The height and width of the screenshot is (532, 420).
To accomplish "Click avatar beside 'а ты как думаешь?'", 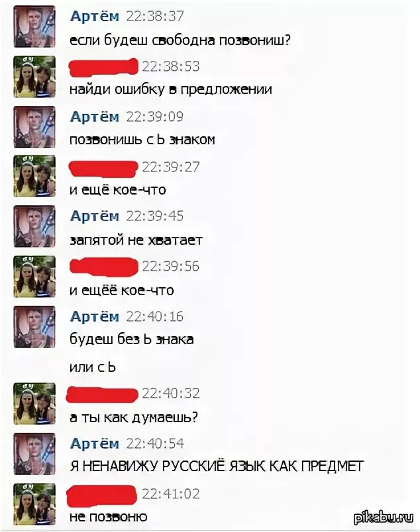I will click(34, 404).
